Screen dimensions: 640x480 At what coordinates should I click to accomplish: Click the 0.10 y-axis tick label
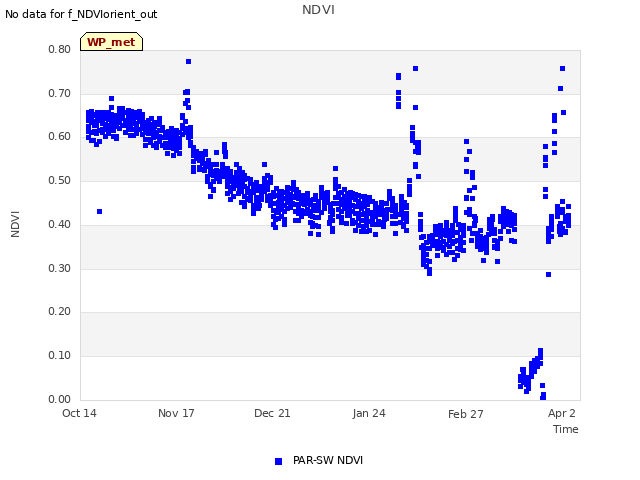tap(60, 356)
